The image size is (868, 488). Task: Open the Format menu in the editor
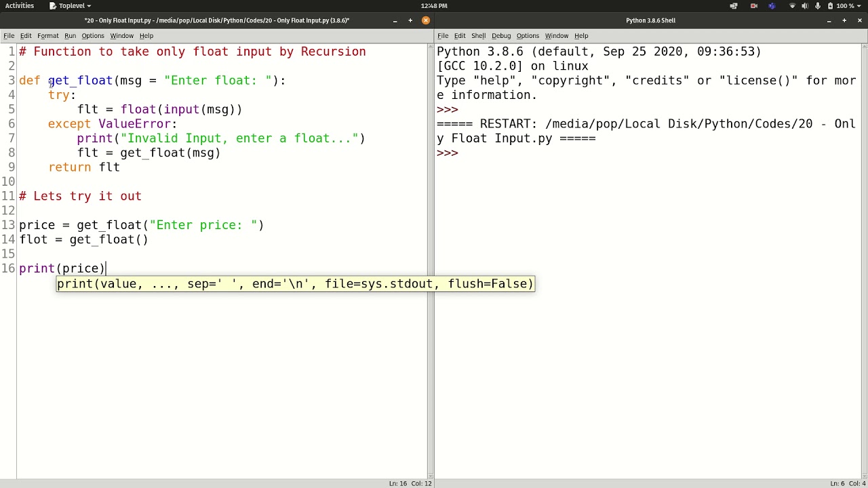(48, 35)
